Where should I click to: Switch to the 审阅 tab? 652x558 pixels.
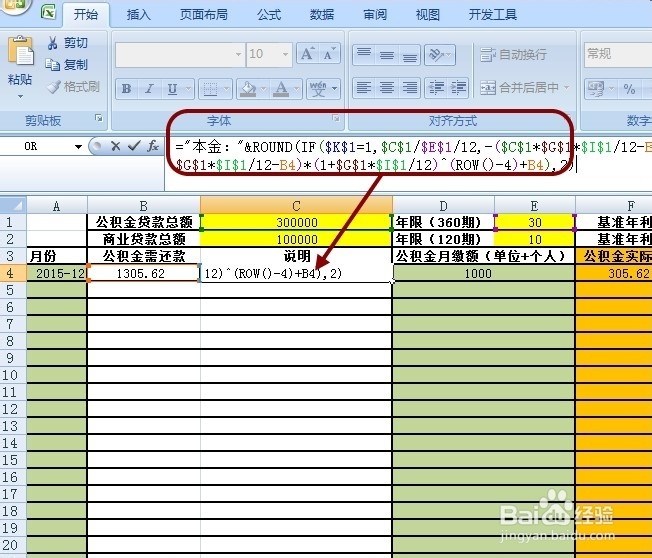click(x=375, y=15)
